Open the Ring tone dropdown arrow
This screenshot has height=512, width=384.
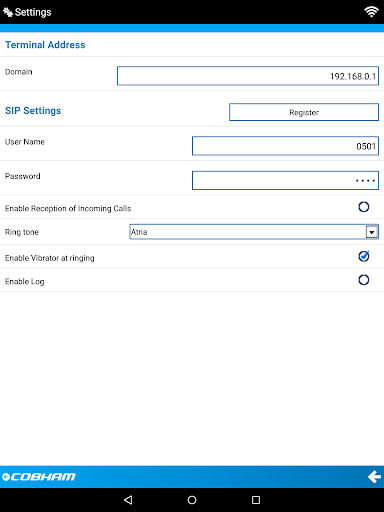372,232
